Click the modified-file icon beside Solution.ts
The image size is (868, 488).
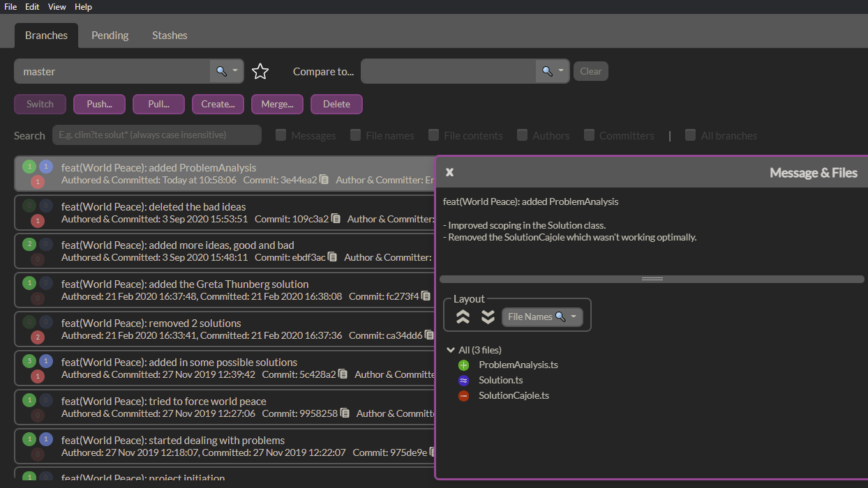[463, 380]
